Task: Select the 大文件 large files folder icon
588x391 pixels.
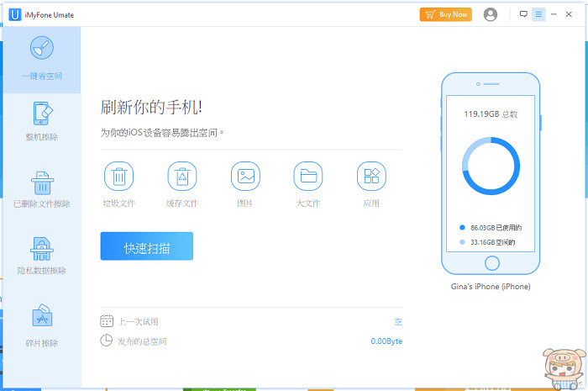Action: coord(308,176)
